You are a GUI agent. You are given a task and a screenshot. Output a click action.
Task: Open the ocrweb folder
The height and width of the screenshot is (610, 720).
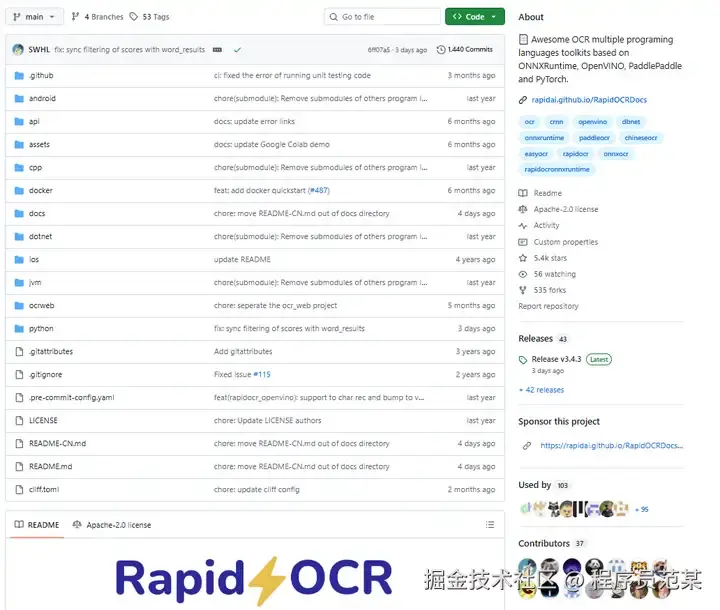[41, 305]
